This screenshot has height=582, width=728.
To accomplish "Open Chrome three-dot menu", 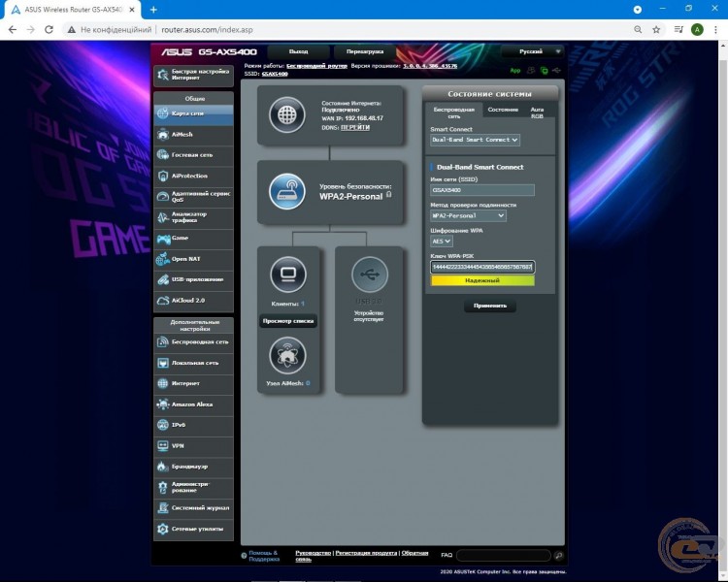I will [x=715, y=30].
